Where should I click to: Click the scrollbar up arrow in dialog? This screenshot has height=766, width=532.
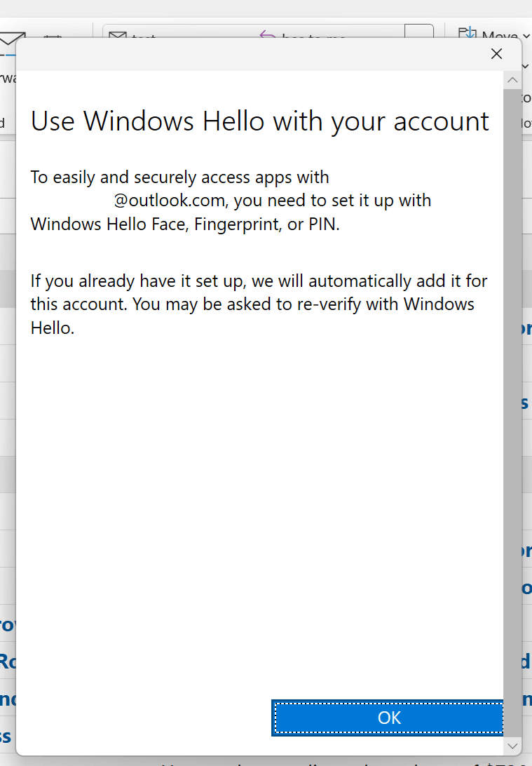click(512, 80)
